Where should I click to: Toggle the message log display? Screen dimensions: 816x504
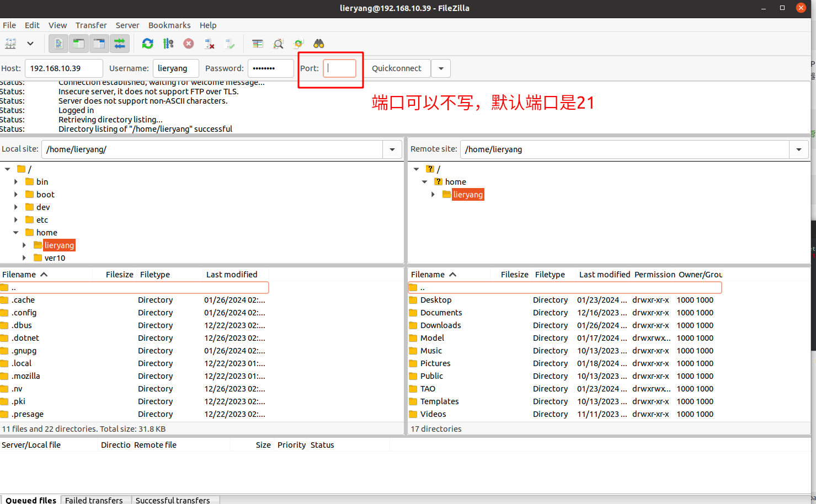tap(58, 44)
